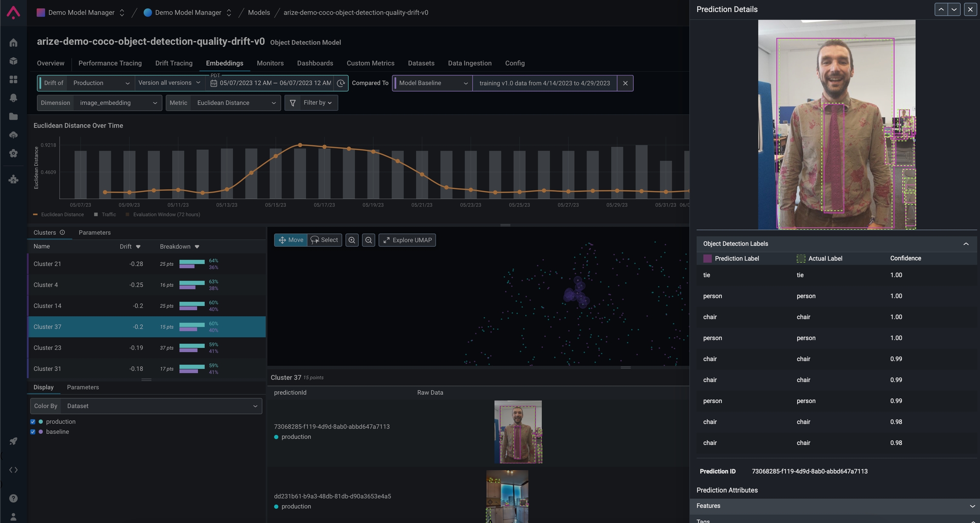Click the Explore UMAP button
The width and height of the screenshot is (980, 523).
[407, 240]
